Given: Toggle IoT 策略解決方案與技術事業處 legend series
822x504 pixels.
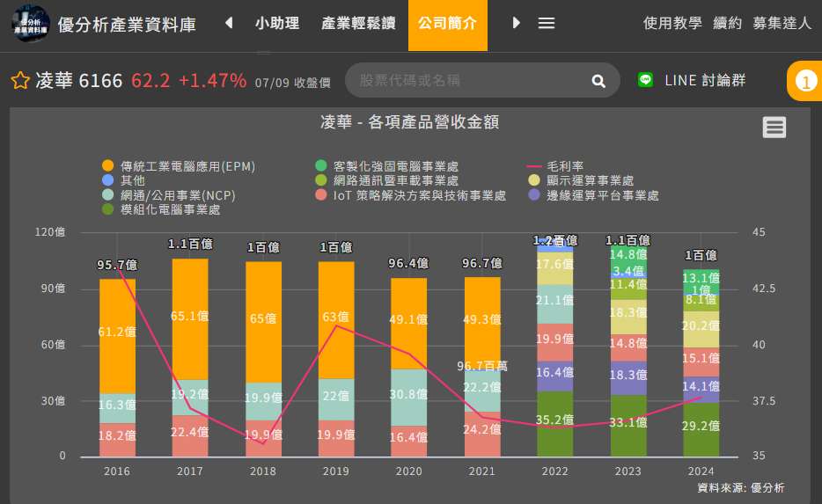Looking at the screenshot, I should pos(411,195).
